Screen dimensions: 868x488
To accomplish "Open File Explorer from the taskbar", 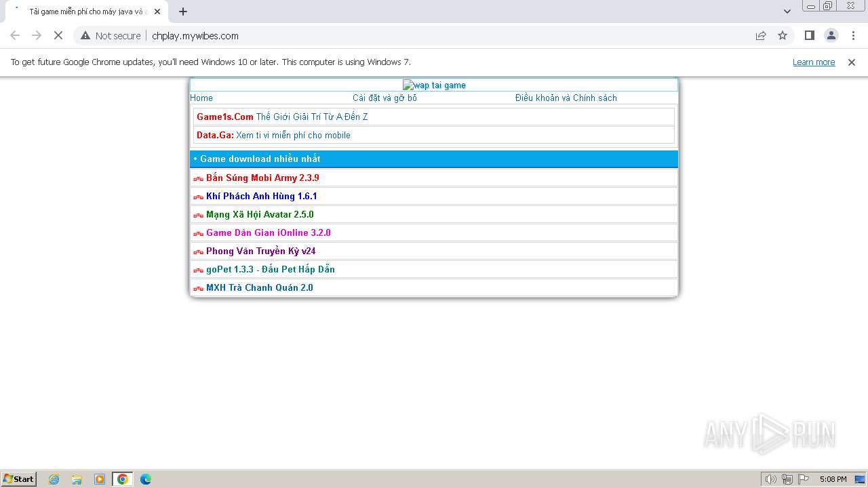I will click(77, 479).
